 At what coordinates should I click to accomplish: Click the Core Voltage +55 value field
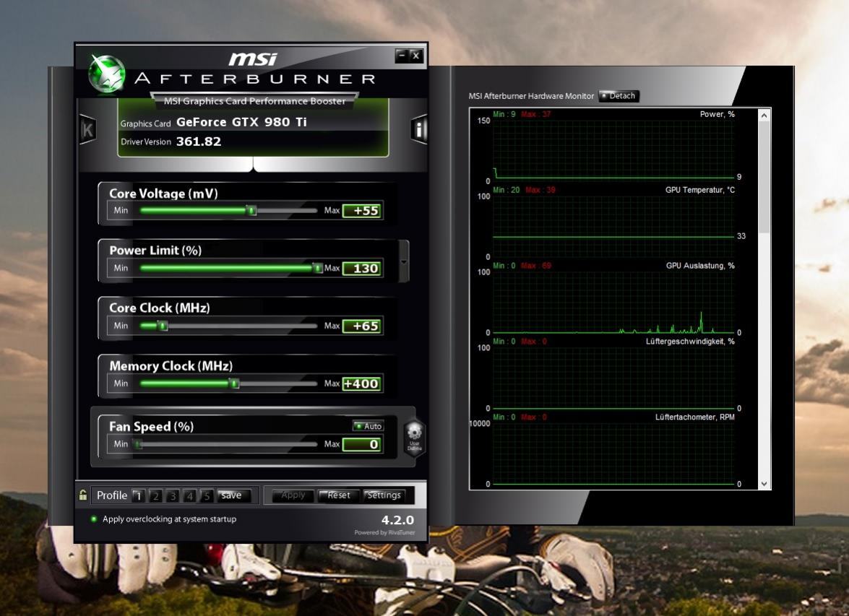click(x=362, y=211)
